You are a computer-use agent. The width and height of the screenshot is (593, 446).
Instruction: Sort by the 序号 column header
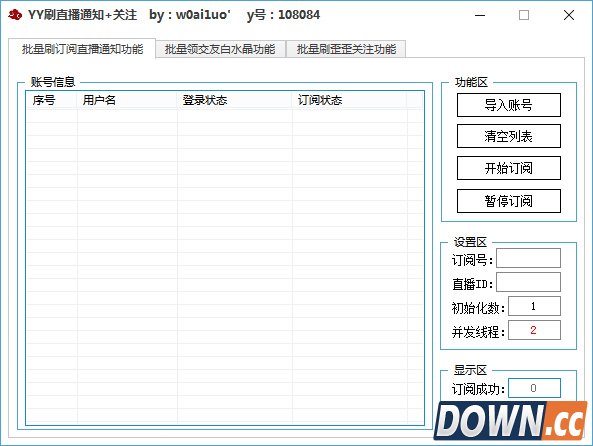pyautogui.click(x=52, y=100)
